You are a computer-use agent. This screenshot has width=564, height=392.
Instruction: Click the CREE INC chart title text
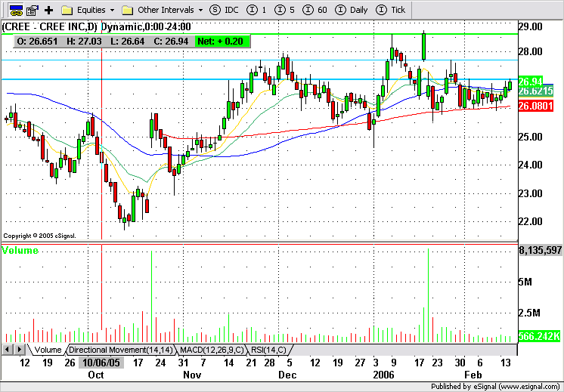[97, 27]
